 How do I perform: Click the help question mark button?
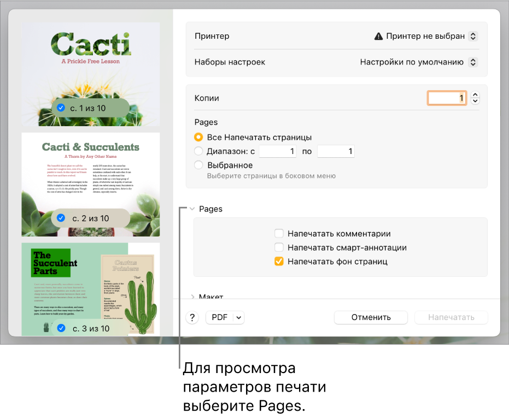pos(192,318)
